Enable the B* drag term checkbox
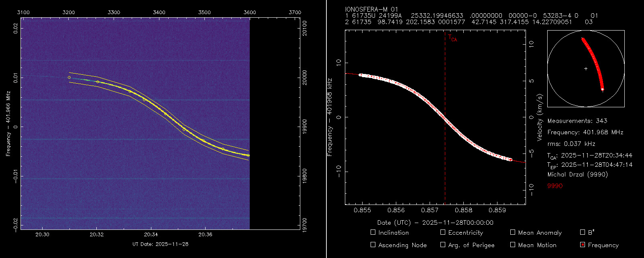The height and width of the screenshot is (258, 644). tap(583, 232)
